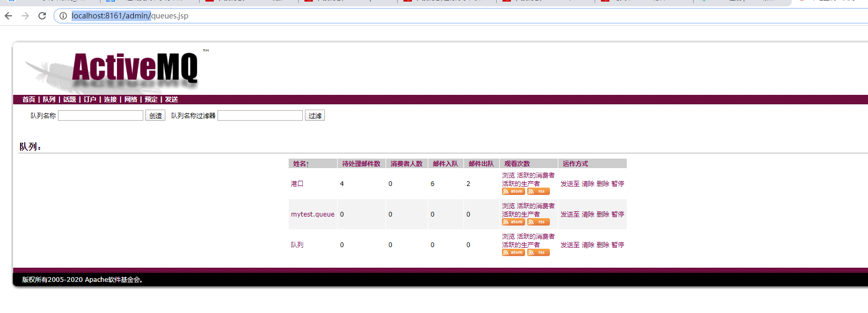Open 预定 in the navigation bar
The width and height of the screenshot is (868, 313).
151,100
